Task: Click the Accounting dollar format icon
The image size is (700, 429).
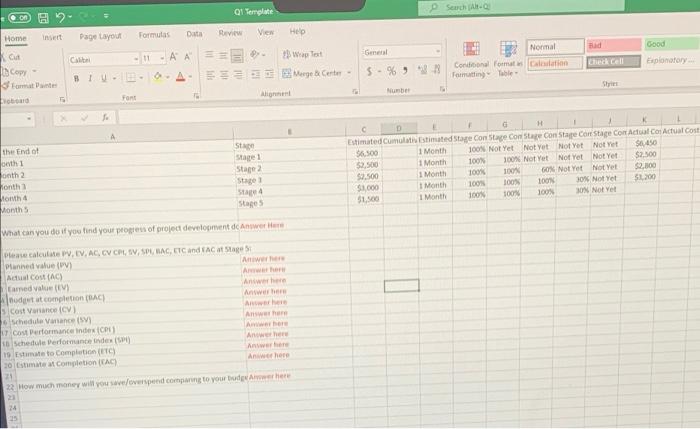Action: click(x=369, y=71)
